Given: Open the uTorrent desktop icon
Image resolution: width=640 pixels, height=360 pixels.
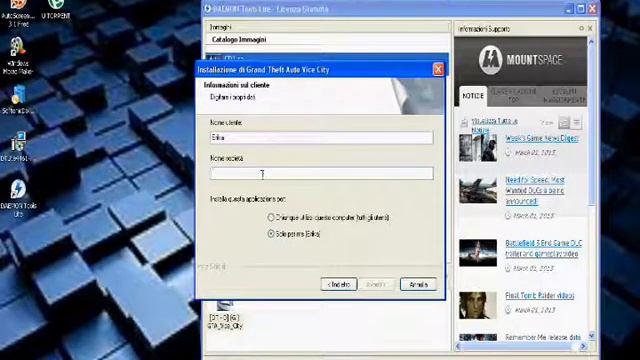Looking at the screenshot, I should 56,10.
